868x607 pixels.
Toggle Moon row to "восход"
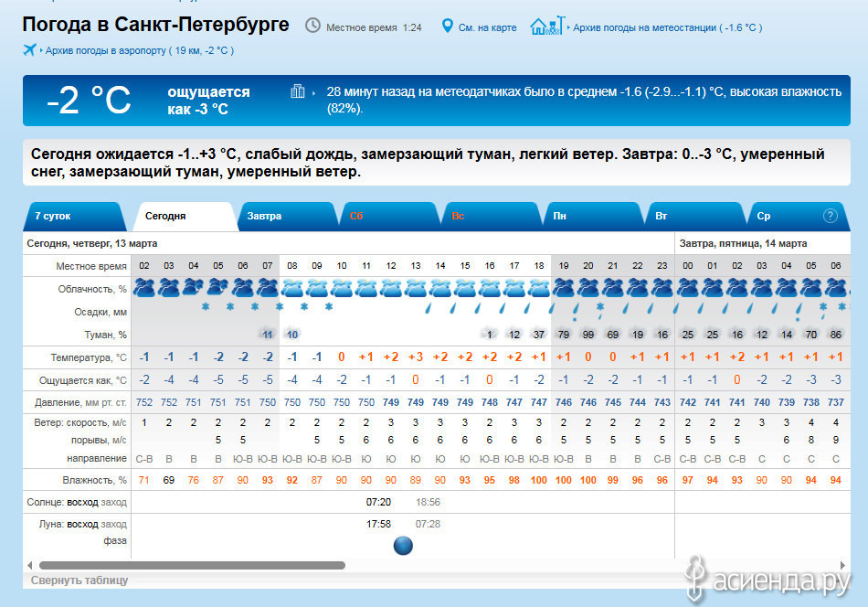tap(82, 524)
